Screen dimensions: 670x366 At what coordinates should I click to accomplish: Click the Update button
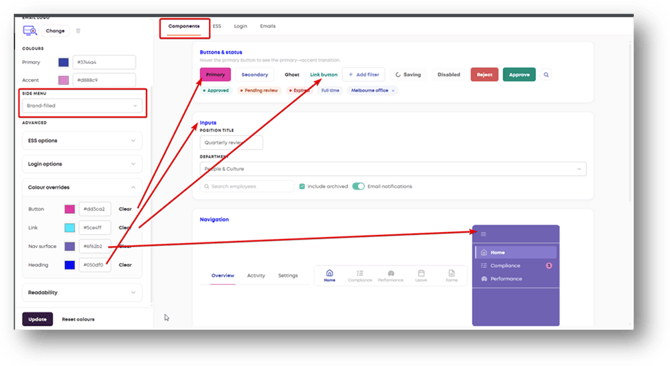pos(38,319)
